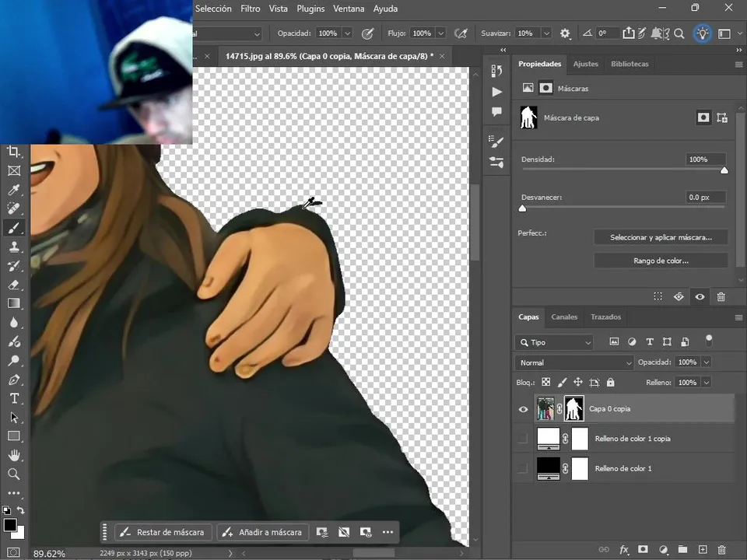
Task: Toggle layer filtering switch
Action: pos(709,341)
